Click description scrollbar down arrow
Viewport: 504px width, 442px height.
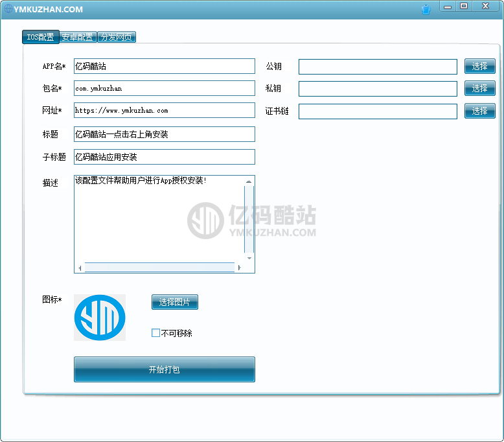[249, 258]
